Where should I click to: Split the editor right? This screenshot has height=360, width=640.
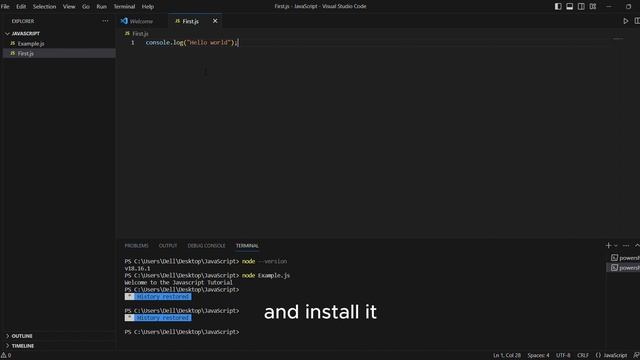pyautogui.click(x=637, y=21)
